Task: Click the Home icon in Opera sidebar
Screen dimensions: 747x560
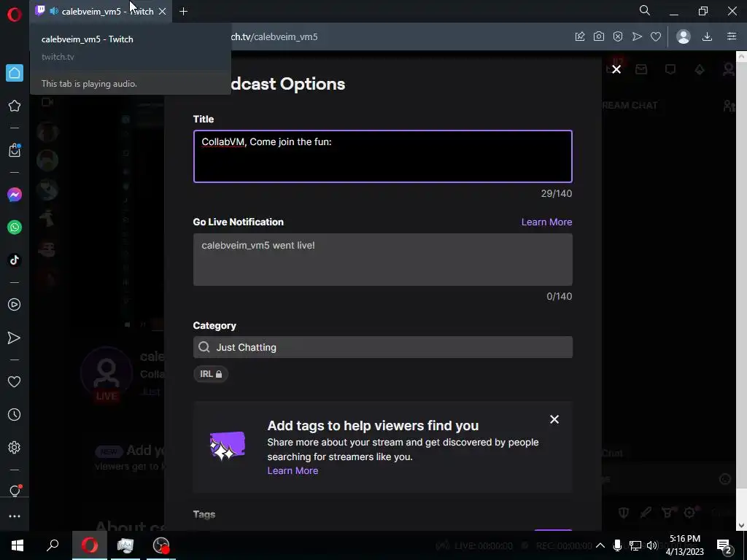Action: coord(15,73)
